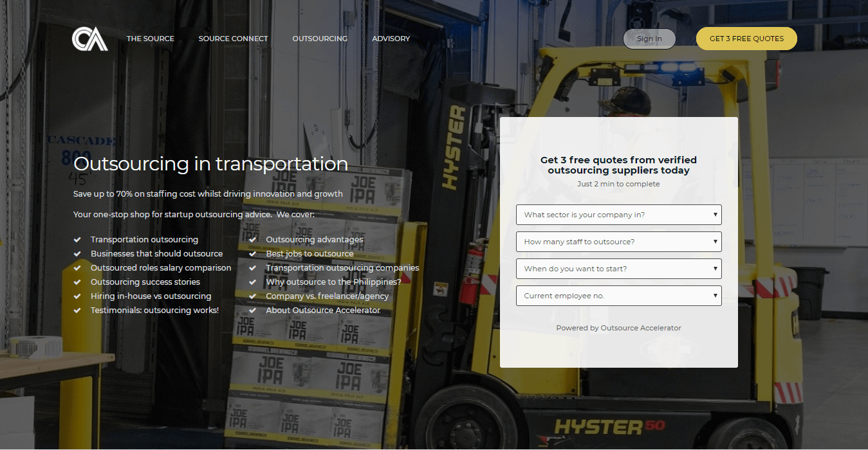Open Why outsource to the Philippines?
Screen dimensions: 868x450
click(x=333, y=282)
